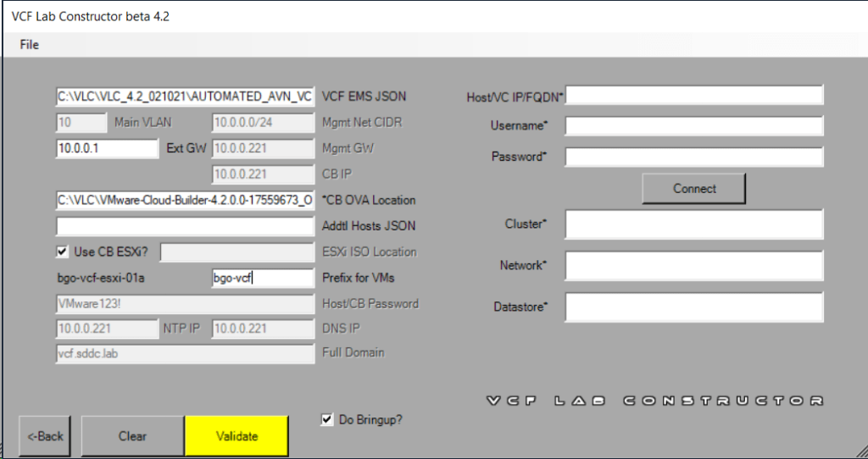Hit the Clear button
The width and height of the screenshot is (868, 459).
[132, 436]
